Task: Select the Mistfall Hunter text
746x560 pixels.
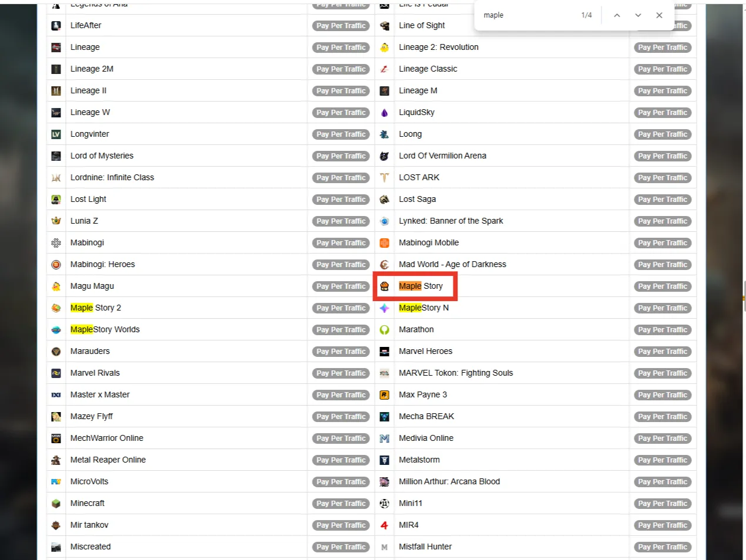Action: (425, 546)
